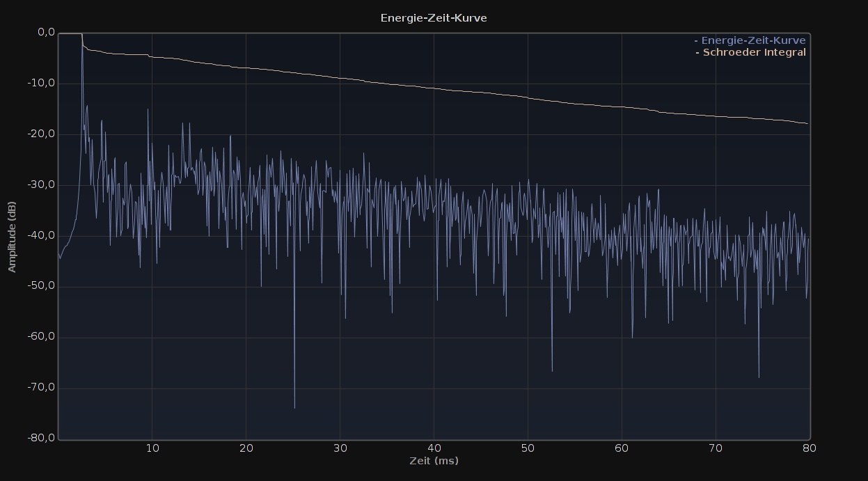868x481 pixels.
Task: Click the 30 ms tick label
Action: [340, 448]
